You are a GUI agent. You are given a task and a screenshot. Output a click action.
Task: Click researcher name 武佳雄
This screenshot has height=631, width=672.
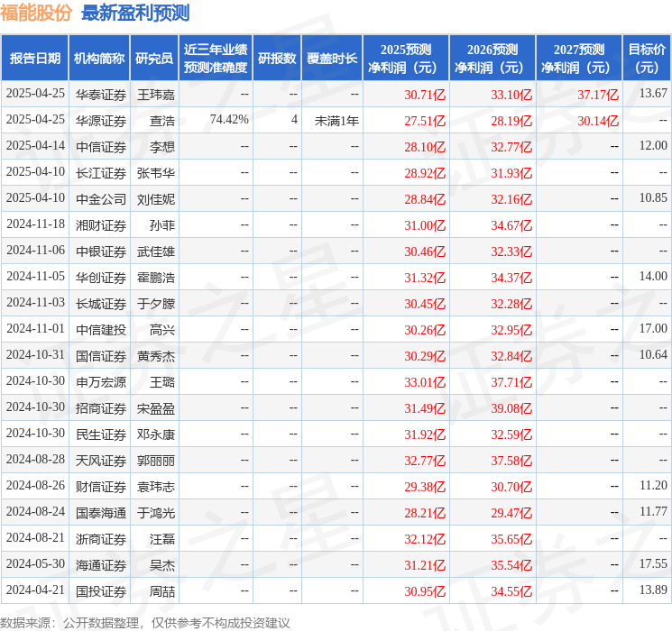pos(156,251)
